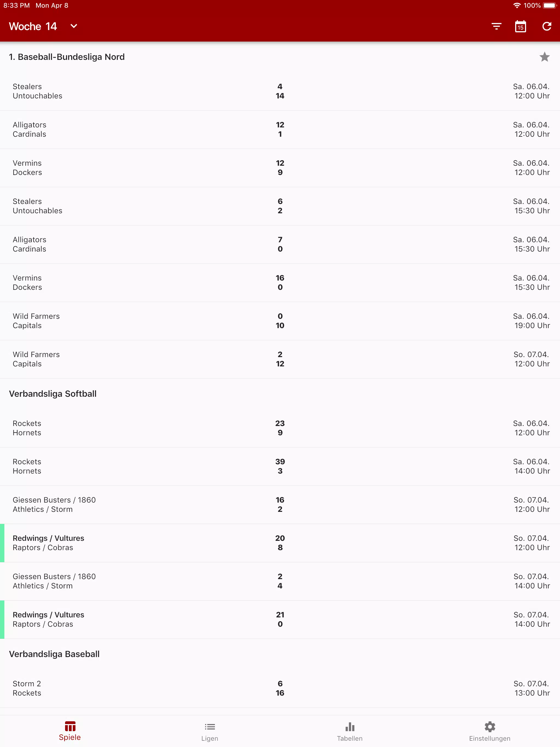
Task: Switch to the Tabellen tab
Action: tap(350, 732)
